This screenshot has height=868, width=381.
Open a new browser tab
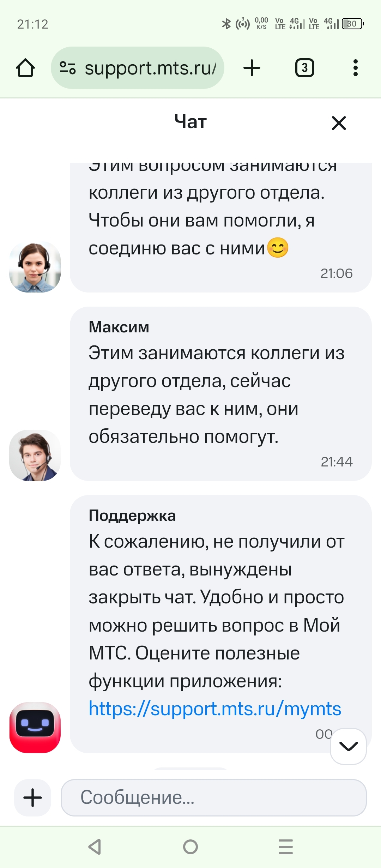[252, 68]
